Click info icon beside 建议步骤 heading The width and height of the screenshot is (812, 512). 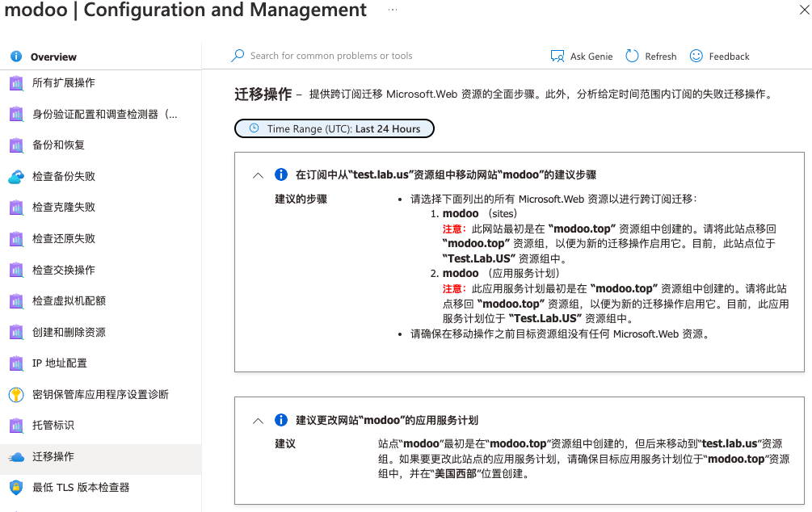280,174
